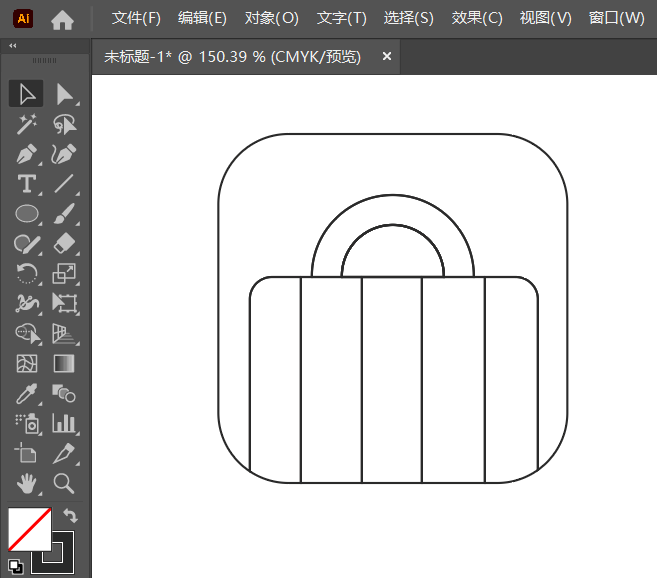Select the Pen tool

click(x=26, y=154)
